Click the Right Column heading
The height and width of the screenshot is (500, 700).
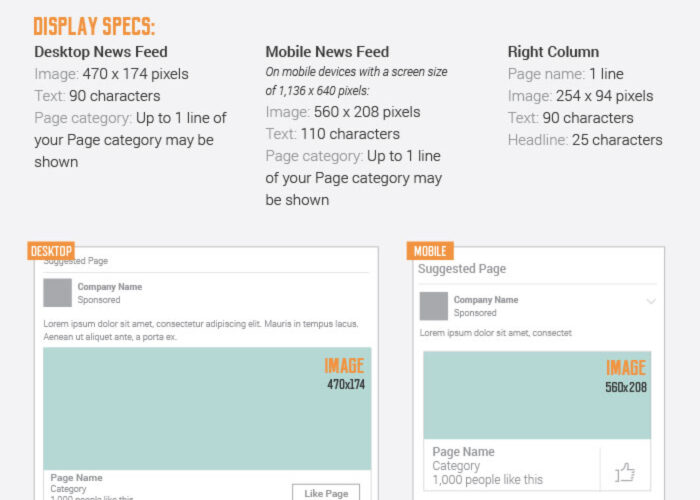[x=553, y=52]
